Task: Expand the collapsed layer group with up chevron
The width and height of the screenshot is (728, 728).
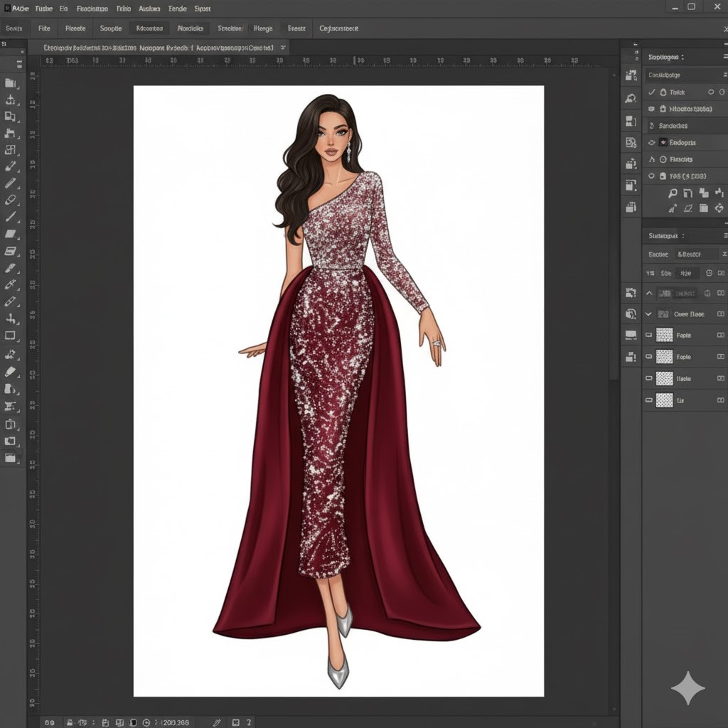Action: click(x=648, y=293)
